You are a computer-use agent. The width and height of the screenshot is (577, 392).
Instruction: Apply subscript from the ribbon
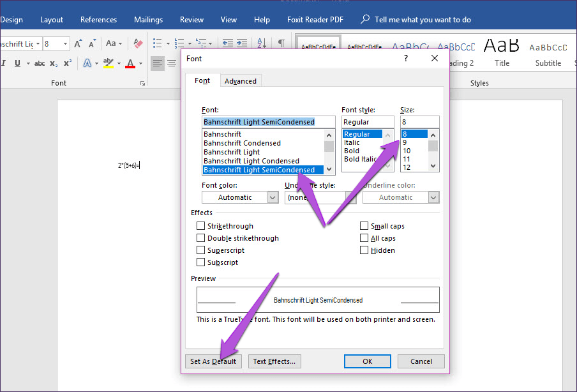point(54,63)
